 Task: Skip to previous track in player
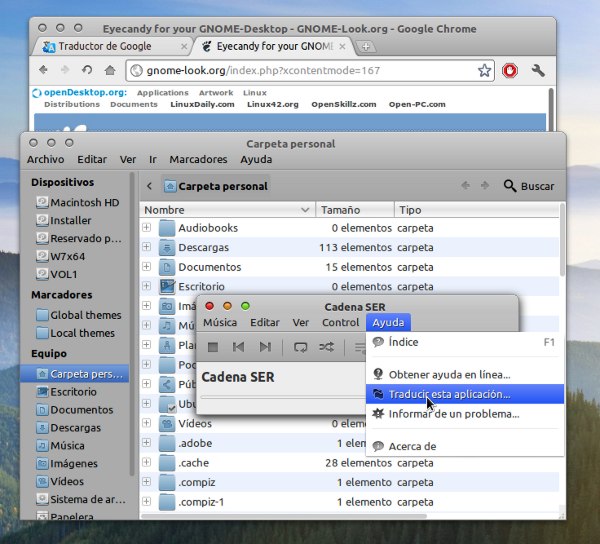(x=238, y=347)
